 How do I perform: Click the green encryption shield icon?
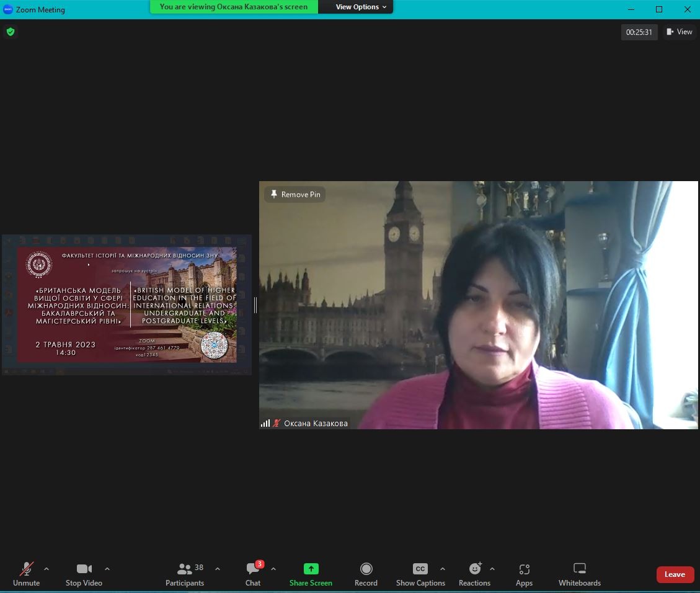10,32
